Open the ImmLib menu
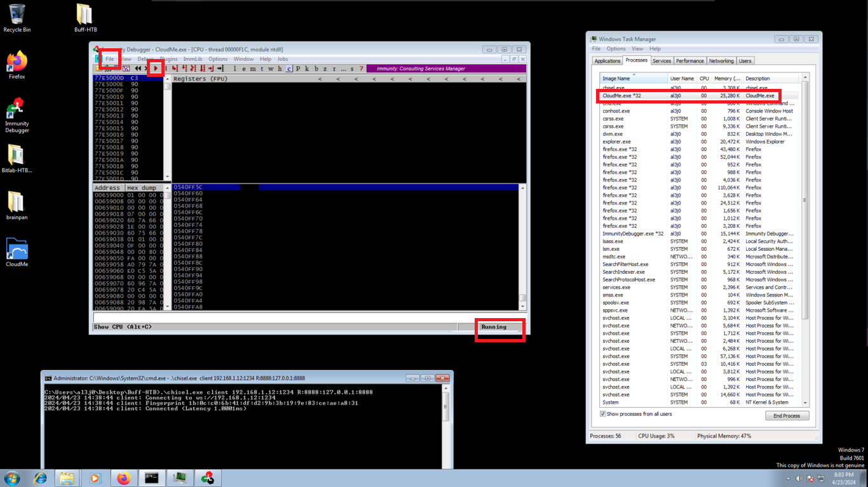The width and height of the screenshot is (868, 487). point(193,59)
